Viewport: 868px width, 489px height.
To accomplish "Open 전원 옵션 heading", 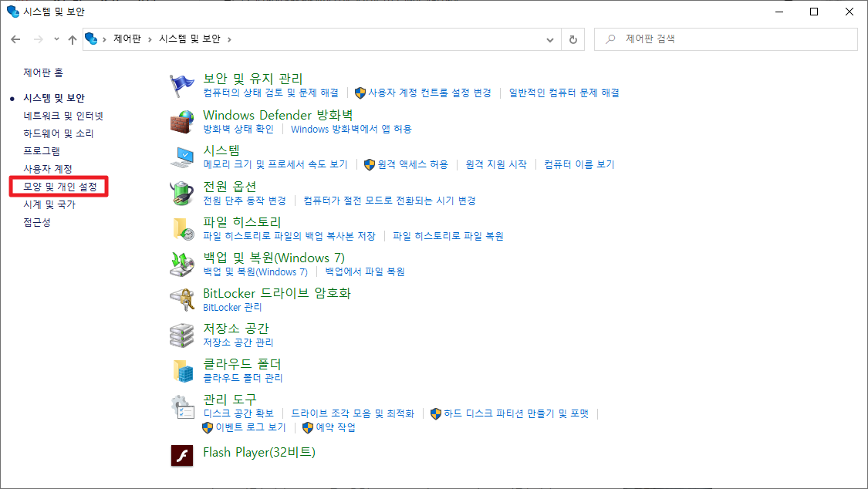I will 230,186.
